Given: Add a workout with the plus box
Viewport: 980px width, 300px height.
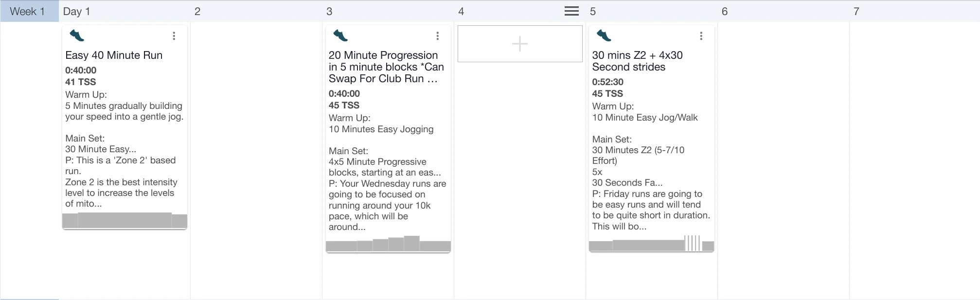Looking at the screenshot, I should 520,44.
